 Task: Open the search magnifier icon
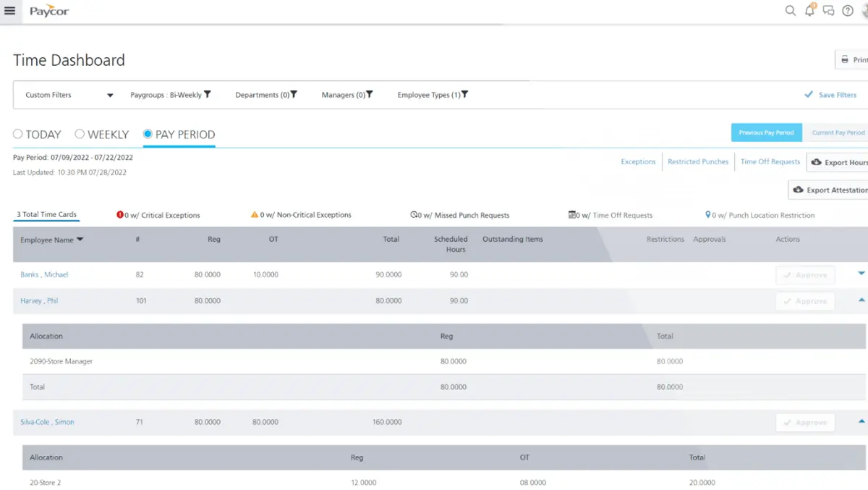coord(791,11)
